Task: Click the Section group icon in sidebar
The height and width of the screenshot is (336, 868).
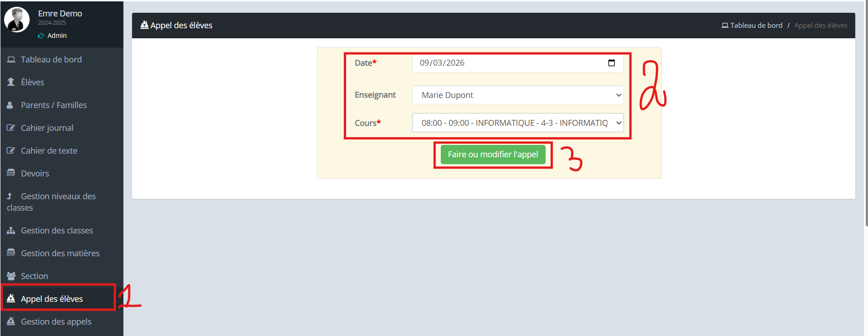Action: point(11,276)
